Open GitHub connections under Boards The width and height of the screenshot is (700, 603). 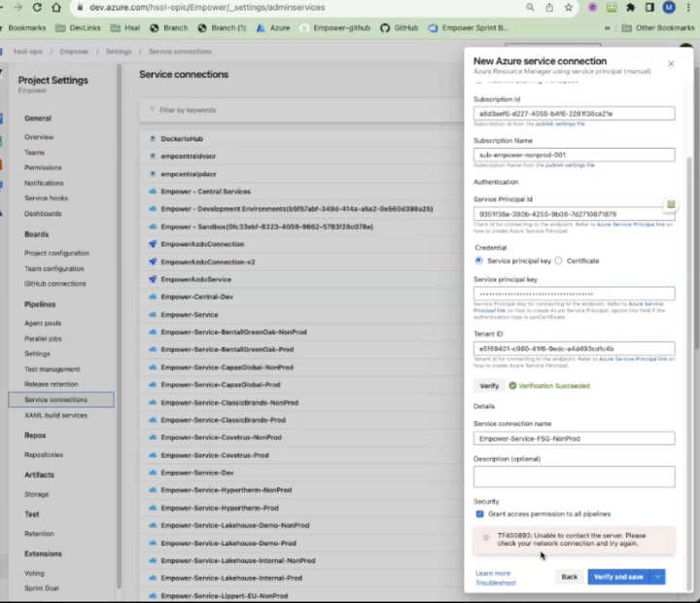pos(54,284)
